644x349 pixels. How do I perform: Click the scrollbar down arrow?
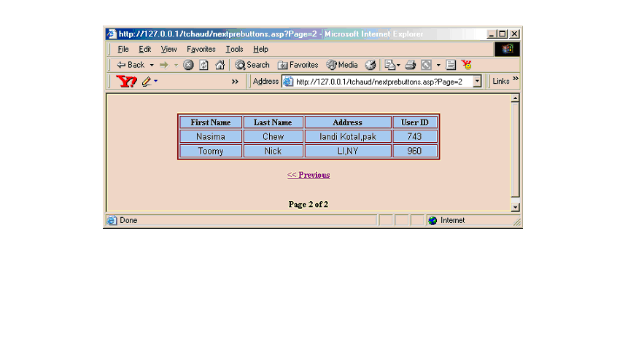click(515, 207)
